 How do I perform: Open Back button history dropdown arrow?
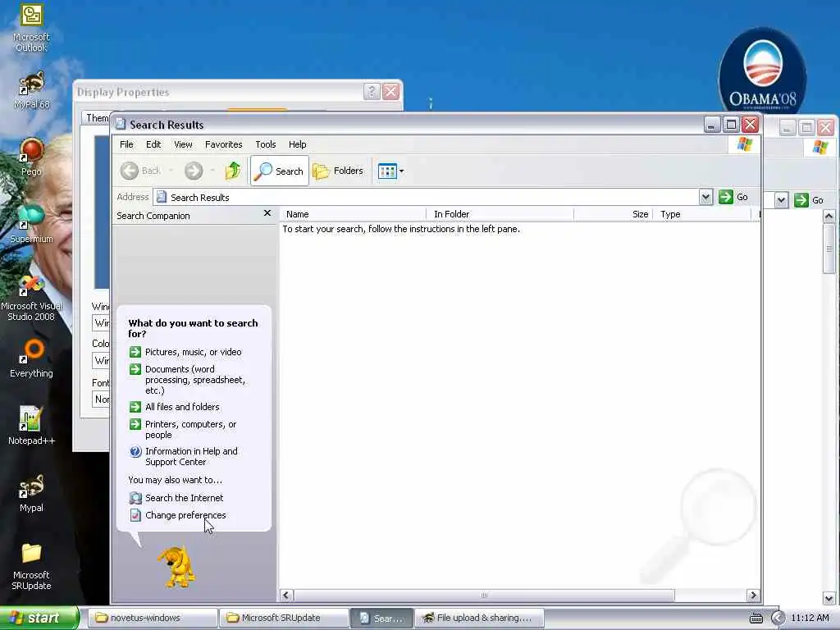point(171,171)
